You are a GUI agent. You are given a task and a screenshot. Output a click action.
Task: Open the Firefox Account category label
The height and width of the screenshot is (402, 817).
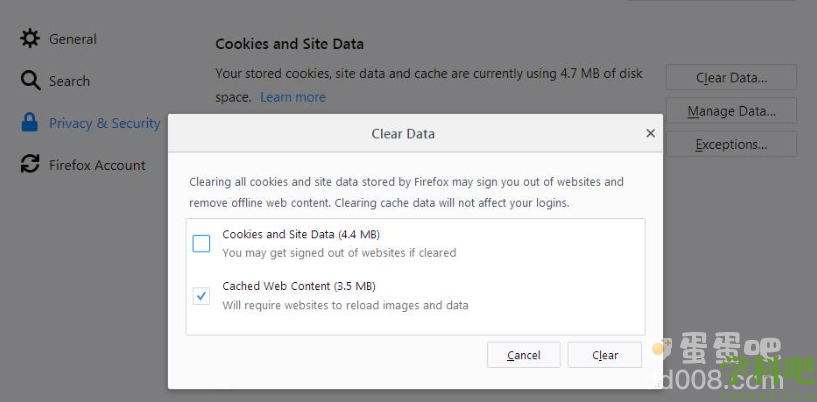click(x=97, y=165)
